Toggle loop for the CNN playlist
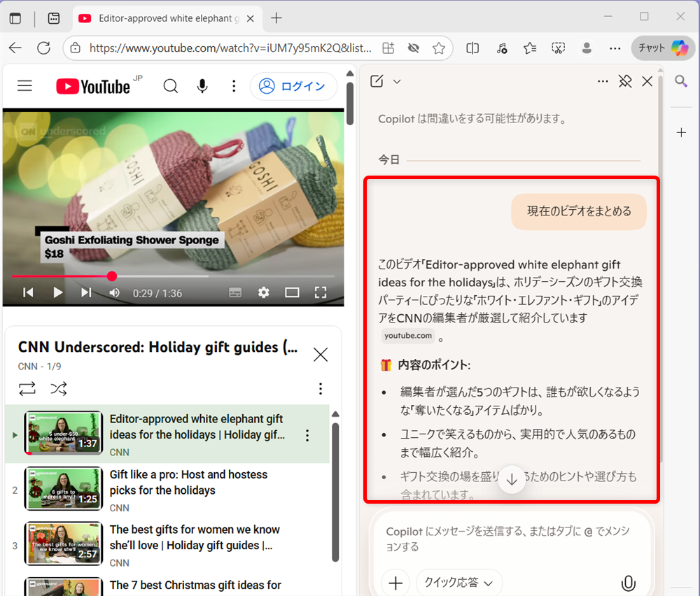This screenshot has width=700, height=596. pyautogui.click(x=28, y=389)
